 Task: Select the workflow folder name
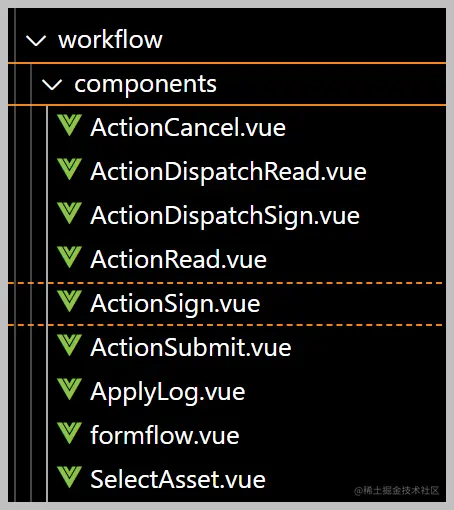110,40
